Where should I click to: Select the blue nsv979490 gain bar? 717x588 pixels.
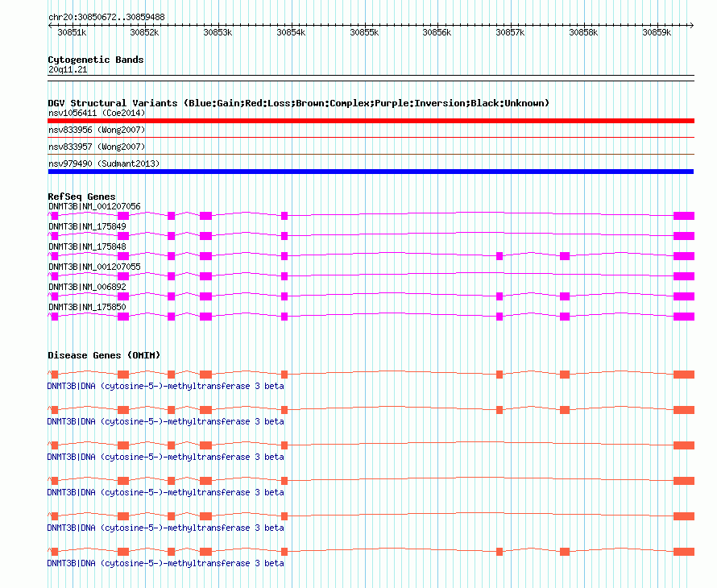pyautogui.click(x=371, y=172)
